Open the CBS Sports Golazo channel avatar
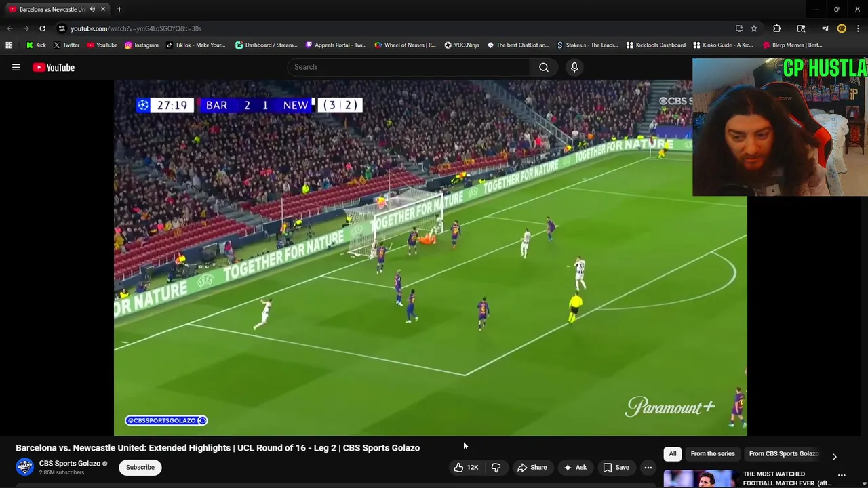 pos(25,466)
